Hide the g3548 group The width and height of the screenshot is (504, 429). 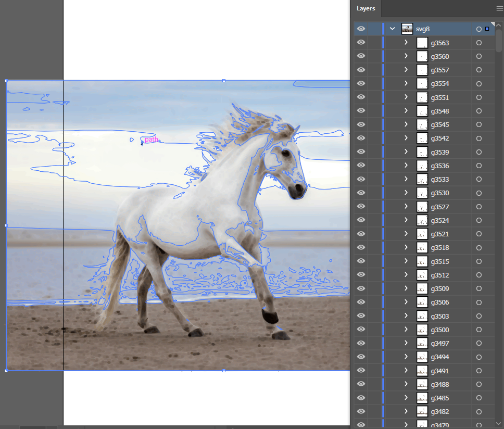pos(361,110)
